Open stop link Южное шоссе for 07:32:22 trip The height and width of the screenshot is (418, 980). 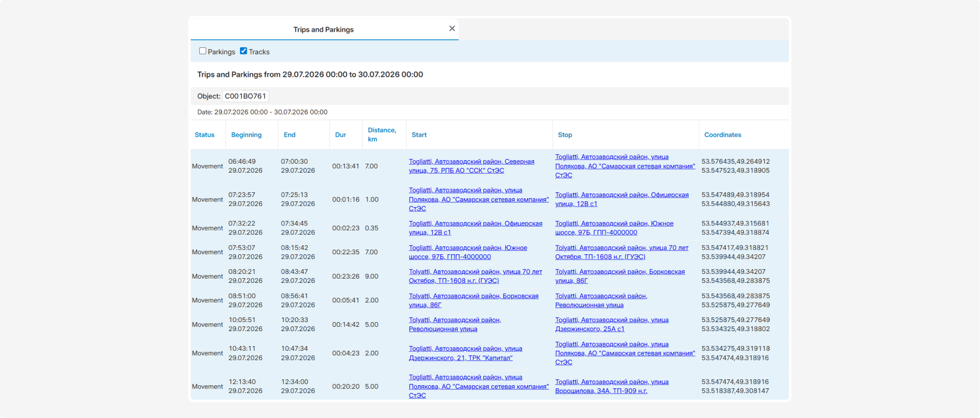coord(614,228)
